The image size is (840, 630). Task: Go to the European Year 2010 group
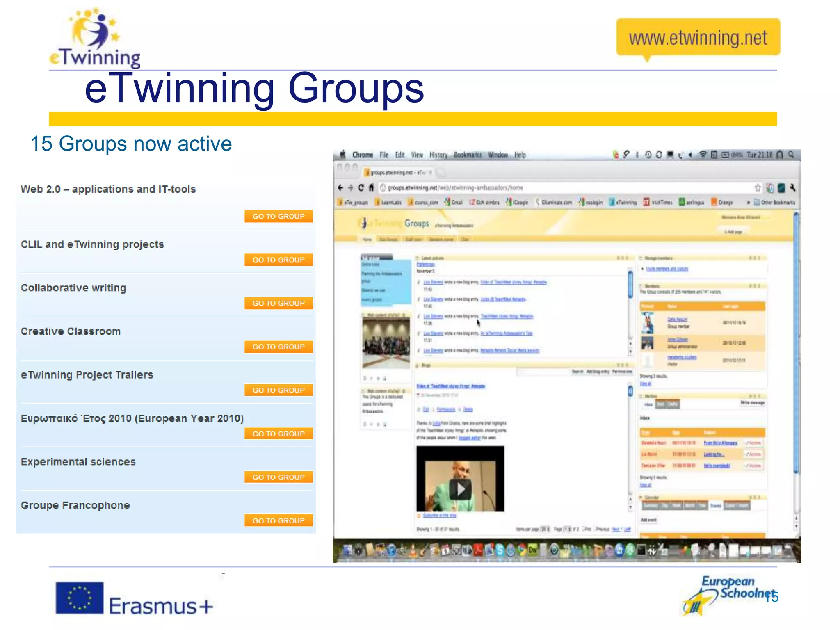pyautogui.click(x=278, y=434)
